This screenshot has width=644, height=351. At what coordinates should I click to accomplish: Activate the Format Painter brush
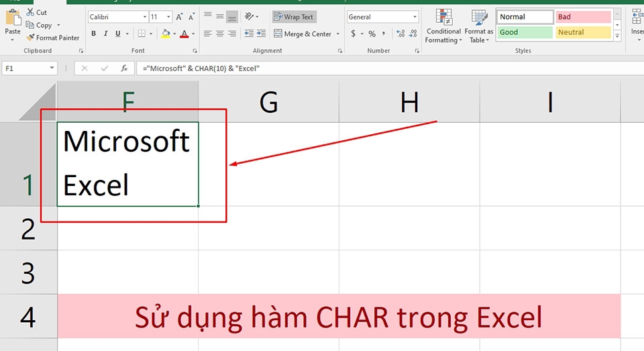[x=30, y=38]
